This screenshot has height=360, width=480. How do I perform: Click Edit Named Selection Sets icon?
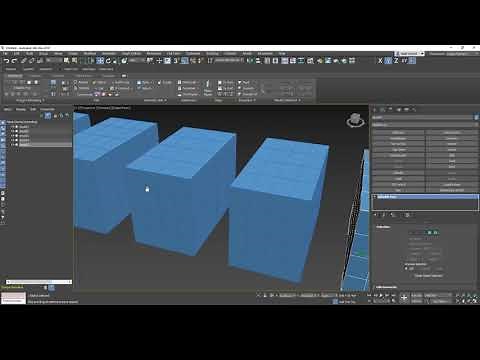pos(210,61)
